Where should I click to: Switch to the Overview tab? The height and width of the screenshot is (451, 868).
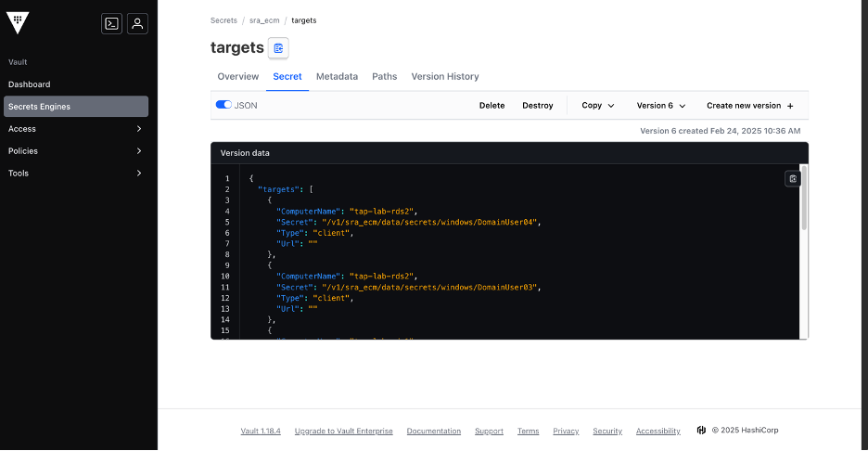coord(238,76)
